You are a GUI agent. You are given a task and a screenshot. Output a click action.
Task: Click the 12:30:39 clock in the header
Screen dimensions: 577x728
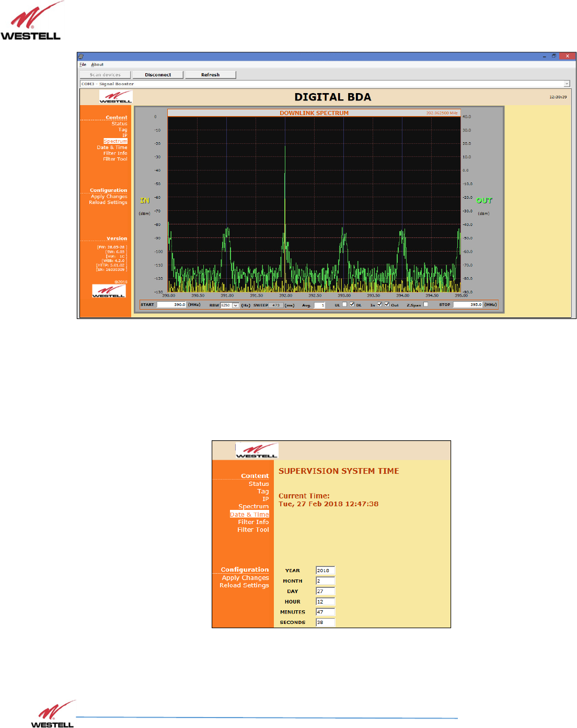coord(558,97)
